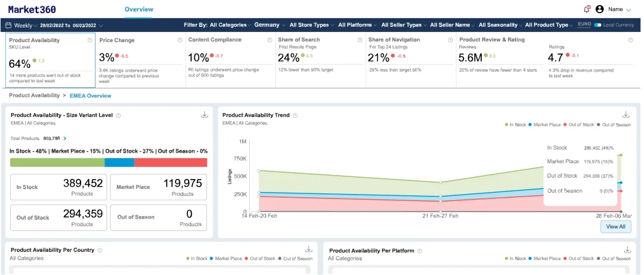Open the calendar icon next to Weekly
Screen dimensions: 644x275
8,25
